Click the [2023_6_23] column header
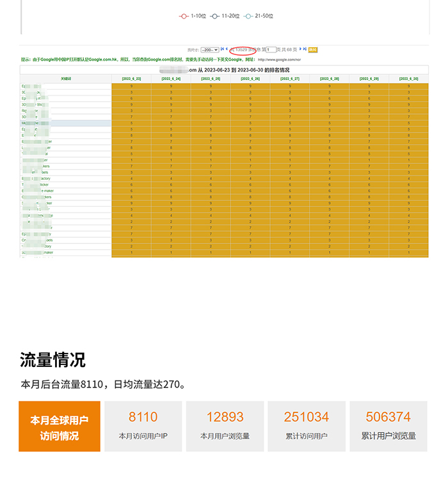Screen dimensions: 448x495 [x=131, y=79]
